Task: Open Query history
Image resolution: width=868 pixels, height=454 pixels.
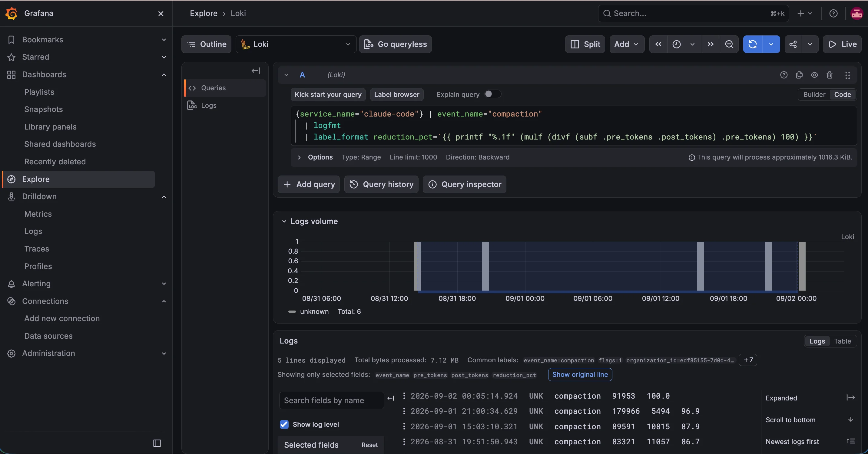Action: (x=381, y=184)
